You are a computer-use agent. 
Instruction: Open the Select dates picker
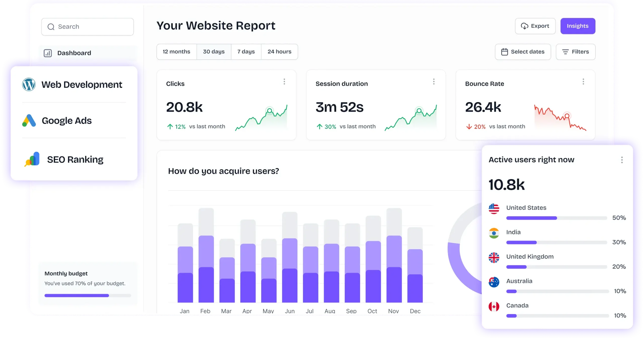pos(523,52)
